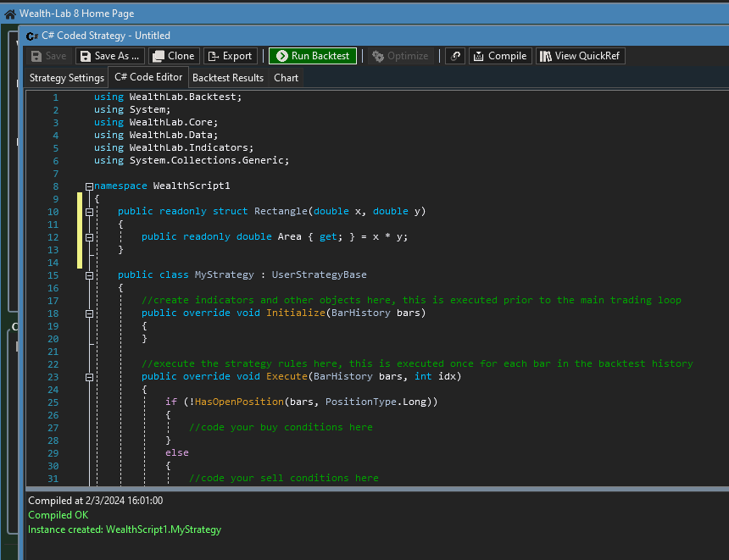This screenshot has width=729, height=560.
Task: Click the 'Compiled OK' status message
Action: tap(58, 515)
